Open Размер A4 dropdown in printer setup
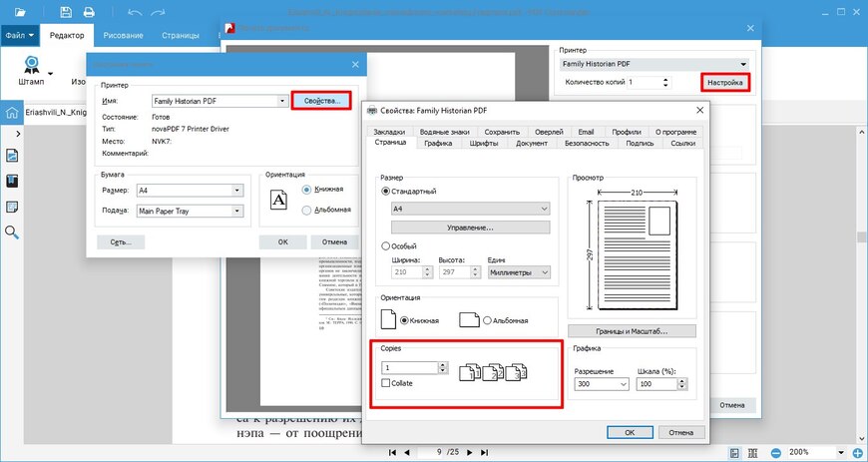 pos(237,190)
